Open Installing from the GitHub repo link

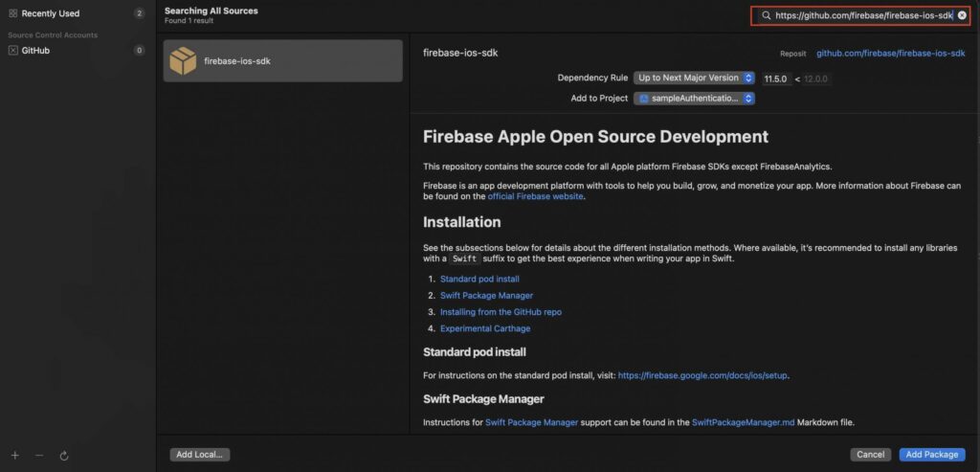tap(501, 312)
